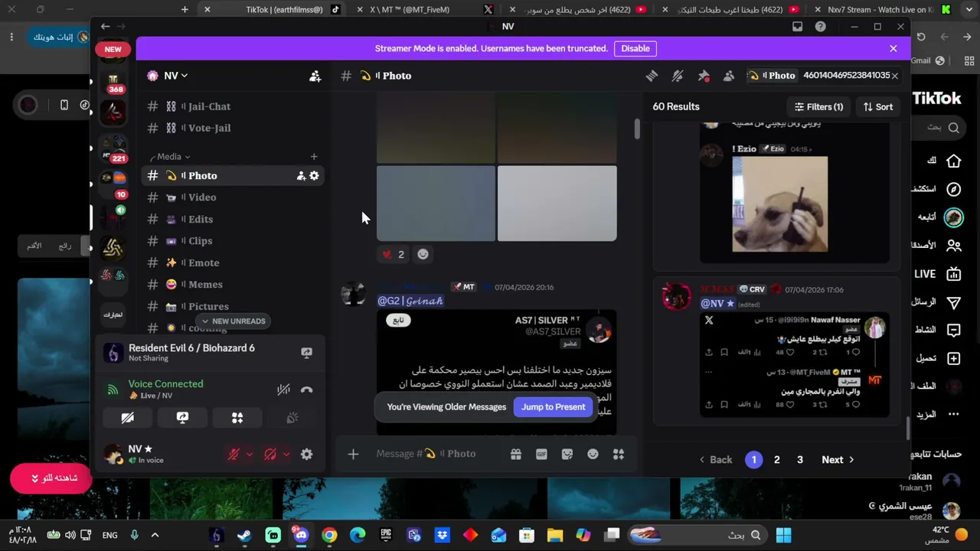Stream Resident Evil 6 game screen
The width and height of the screenshot is (980, 551).
(x=306, y=353)
